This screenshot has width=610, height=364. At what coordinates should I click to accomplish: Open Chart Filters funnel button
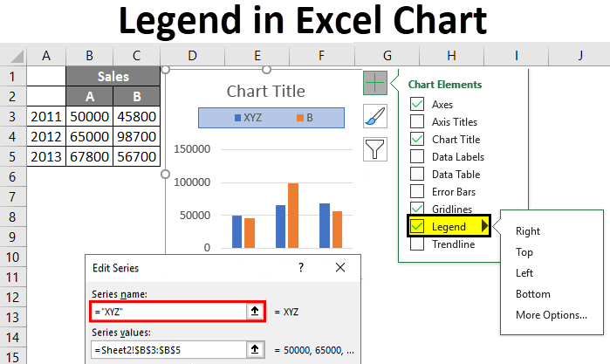pyautogui.click(x=375, y=149)
